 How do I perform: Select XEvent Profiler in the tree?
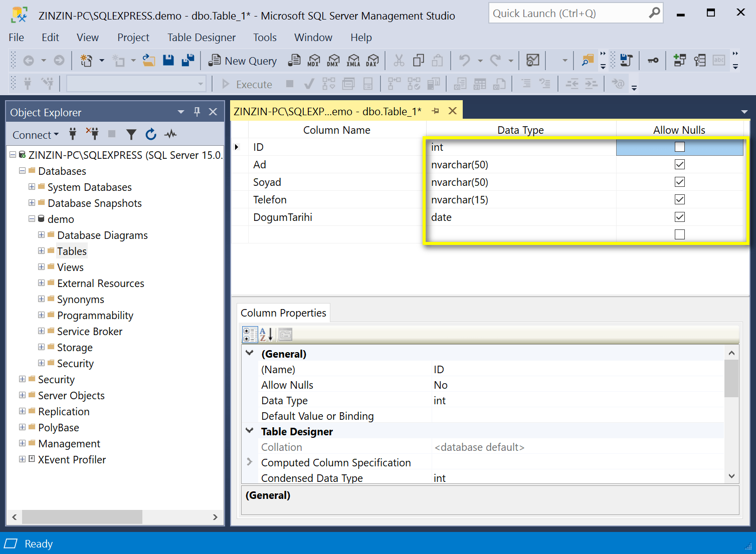point(72,460)
